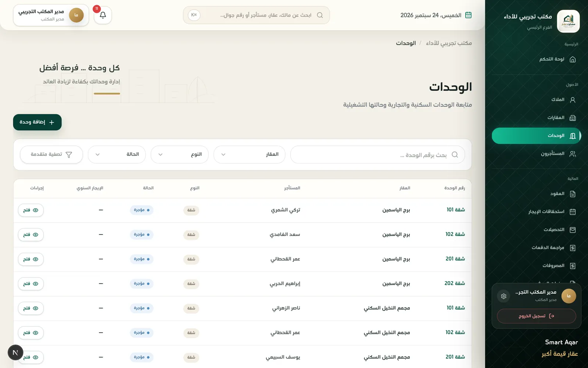Open the مدير المكتب التجريبي profile menu
The height and width of the screenshot is (368, 588).
point(51,15)
